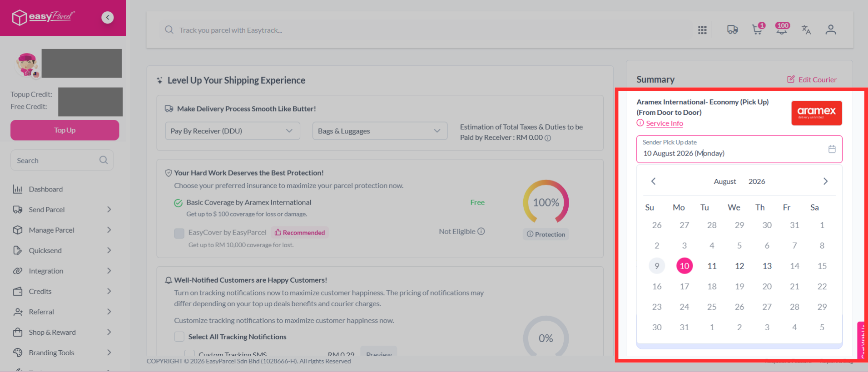
Task: Click the Recommended badge
Action: (300, 233)
